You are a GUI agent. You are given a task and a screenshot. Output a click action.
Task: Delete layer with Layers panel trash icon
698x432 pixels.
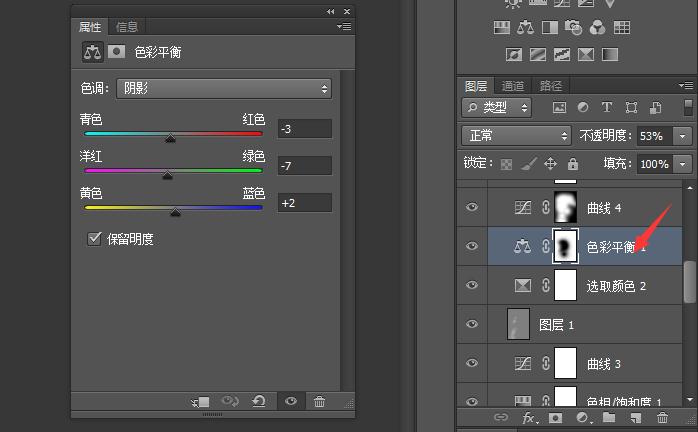click(662, 418)
